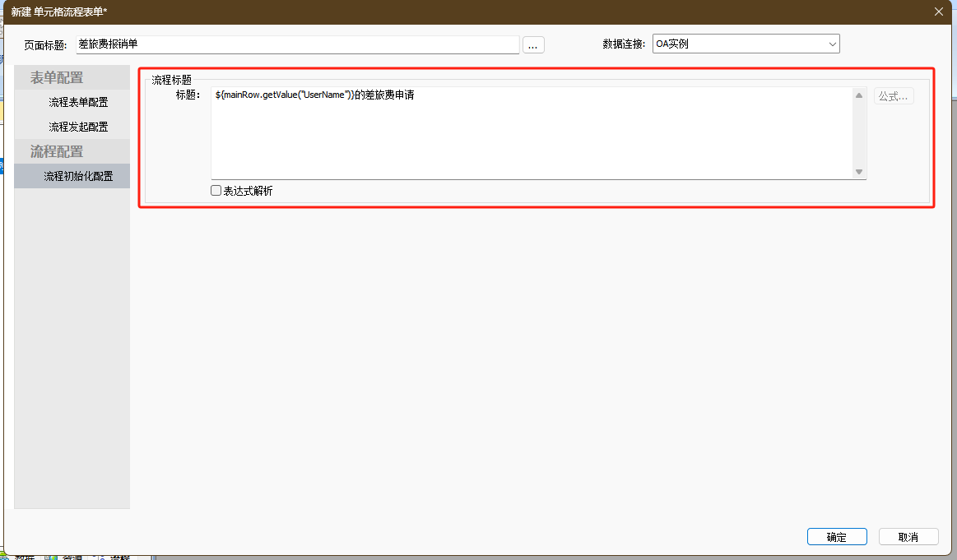Viewport: 957px width, 560px height.
Task: Open 流程发起配置 in the sidebar
Action: [78, 127]
